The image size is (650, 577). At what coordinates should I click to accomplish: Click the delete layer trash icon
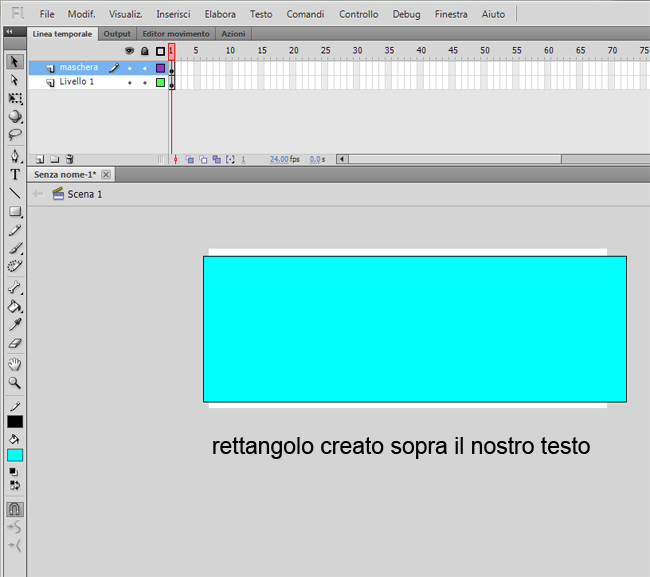[70, 159]
